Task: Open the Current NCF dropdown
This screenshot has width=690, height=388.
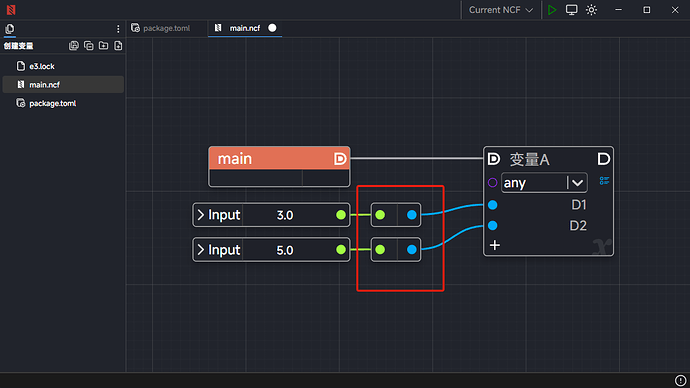Action: (x=501, y=10)
